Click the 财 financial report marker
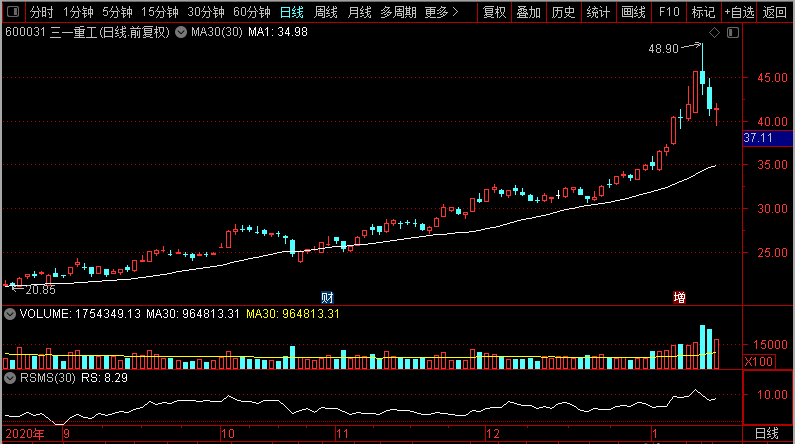 [328, 298]
